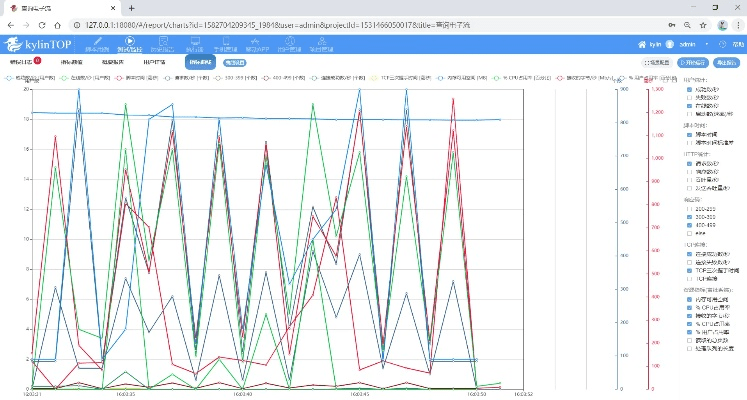747x400 pixels.
Task: Open the test monitoring play icon
Action: pos(129,45)
